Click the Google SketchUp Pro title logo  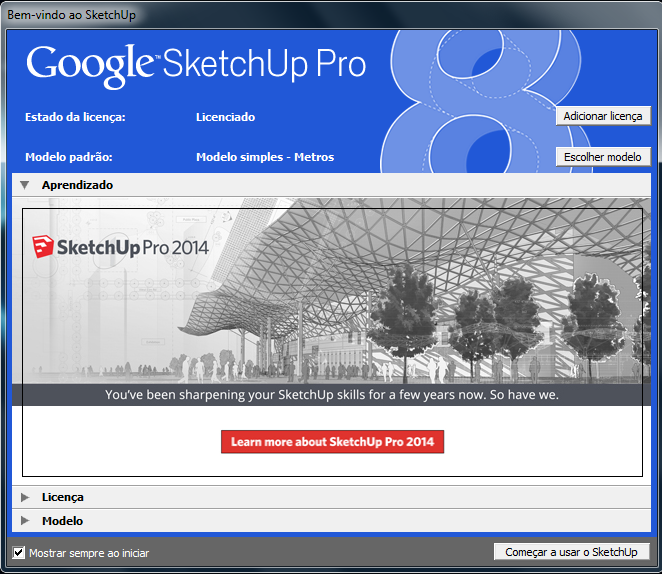click(196, 65)
